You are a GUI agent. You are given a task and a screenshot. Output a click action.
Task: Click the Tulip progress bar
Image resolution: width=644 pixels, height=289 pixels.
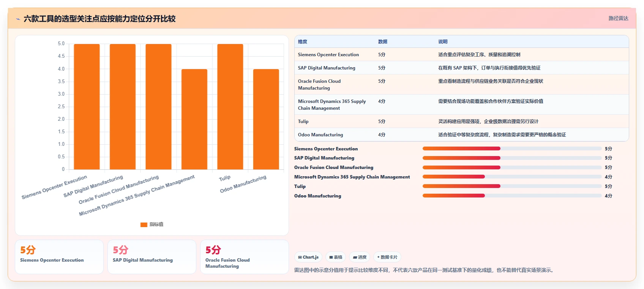pyautogui.click(x=512, y=186)
